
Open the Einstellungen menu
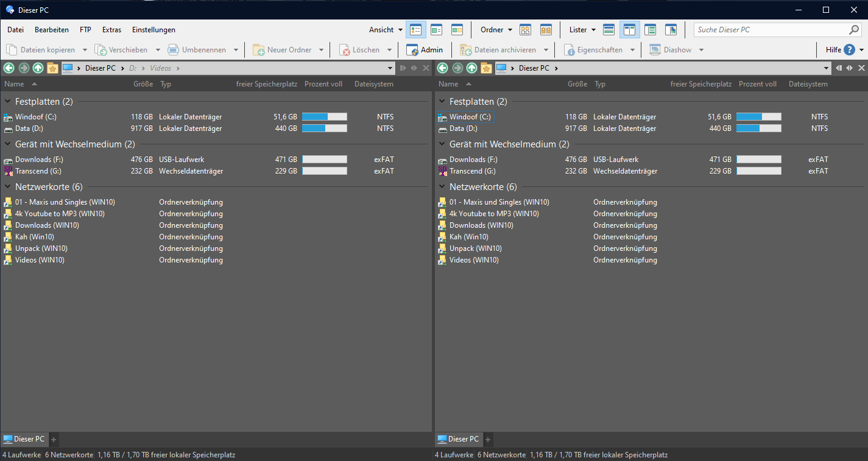(x=153, y=30)
